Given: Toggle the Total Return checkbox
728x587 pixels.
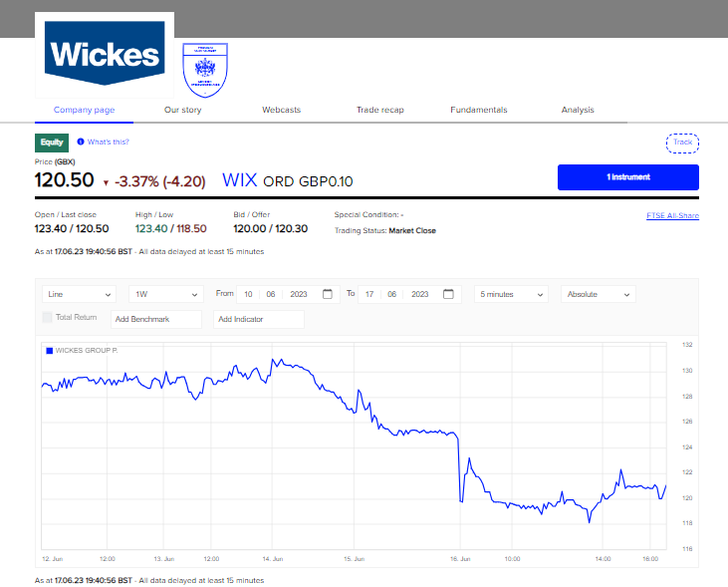Looking at the screenshot, I should pyautogui.click(x=47, y=318).
